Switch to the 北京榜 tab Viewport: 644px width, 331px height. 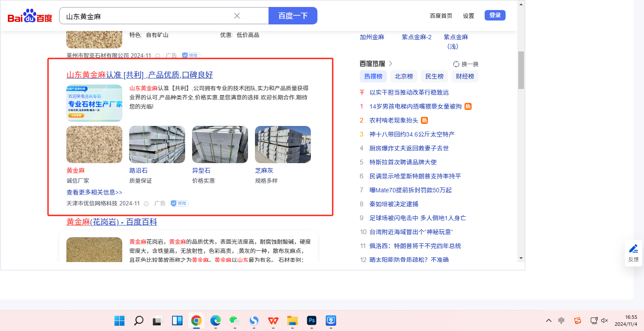404,76
